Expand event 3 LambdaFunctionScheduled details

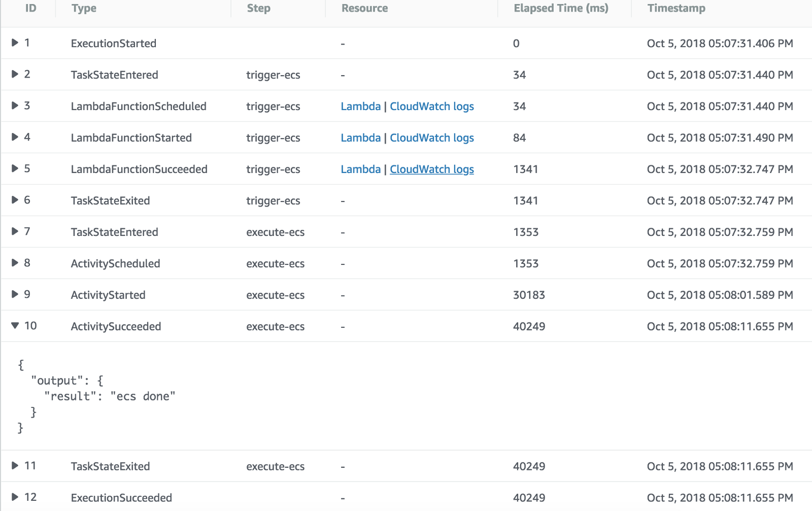15,106
